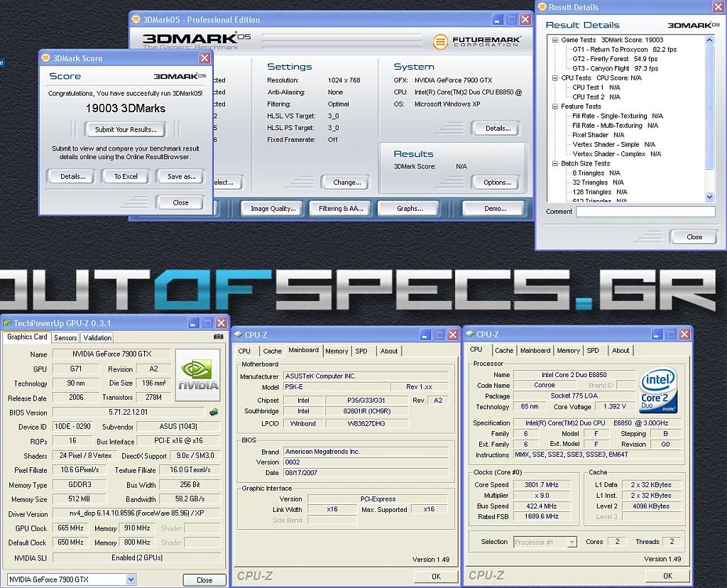Select the Graphics Card tab in GPU-Z
Image resolution: width=727 pixels, height=588 pixels.
[27, 337]
